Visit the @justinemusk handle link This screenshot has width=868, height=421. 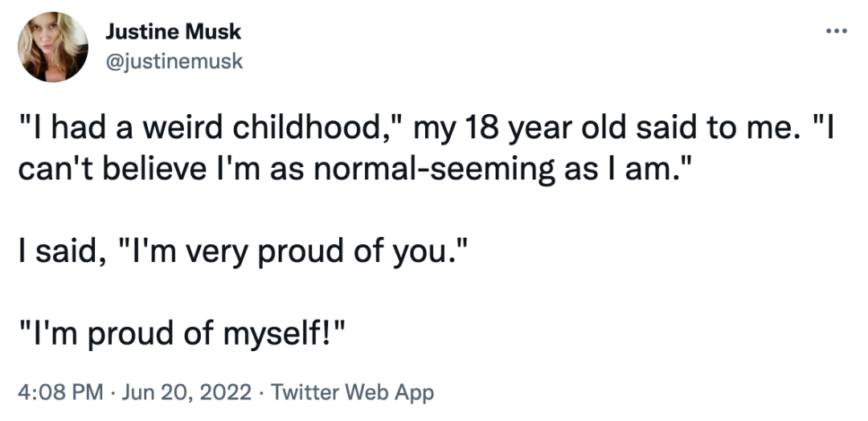[174, 61]
